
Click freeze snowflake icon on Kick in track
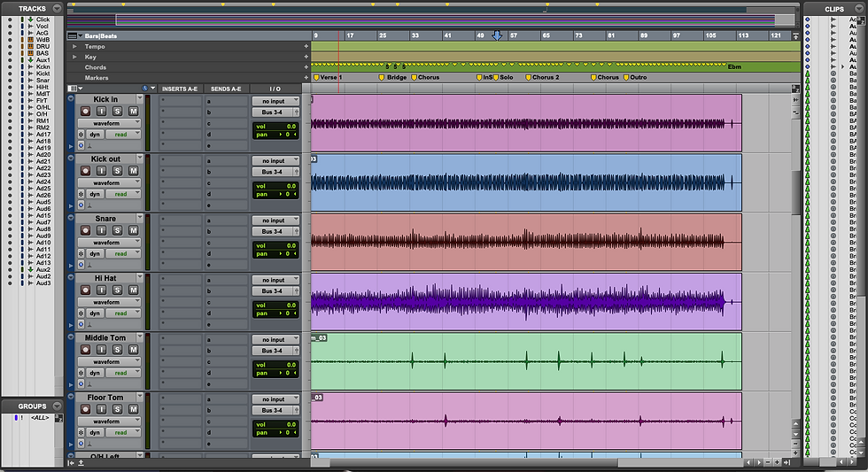[x=81, y=135]
